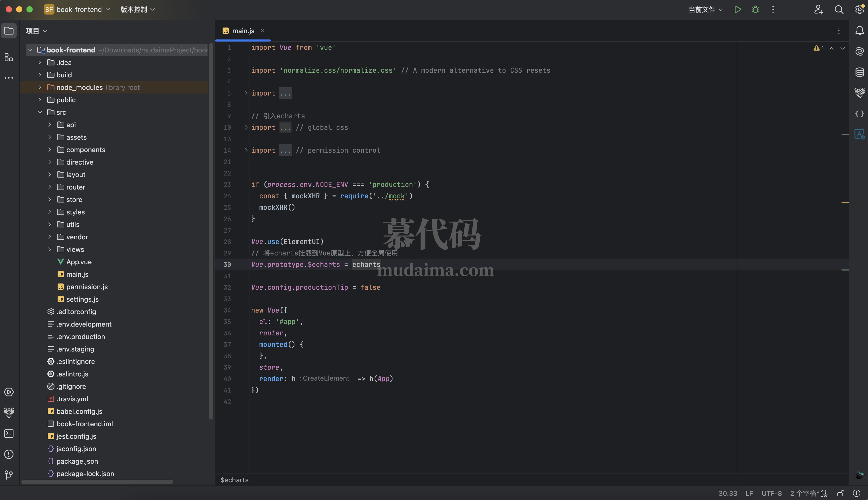
Task: Click the Debug bug icon
Action: [755, 9]
